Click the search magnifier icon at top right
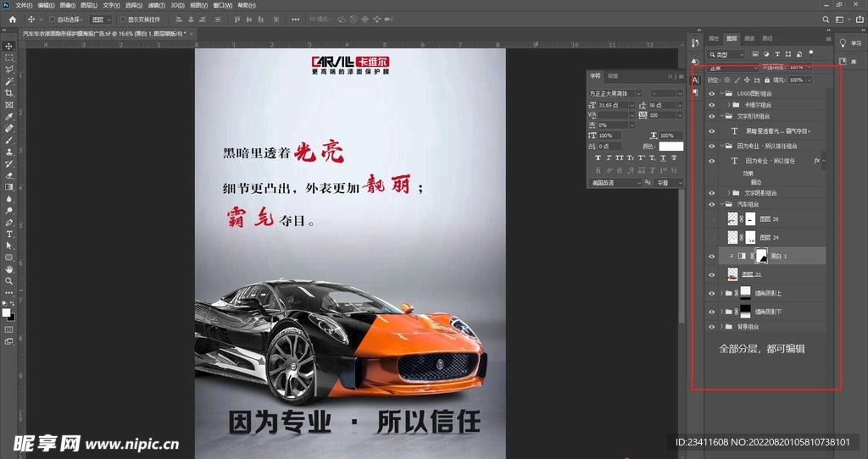 tap(826, 19)
